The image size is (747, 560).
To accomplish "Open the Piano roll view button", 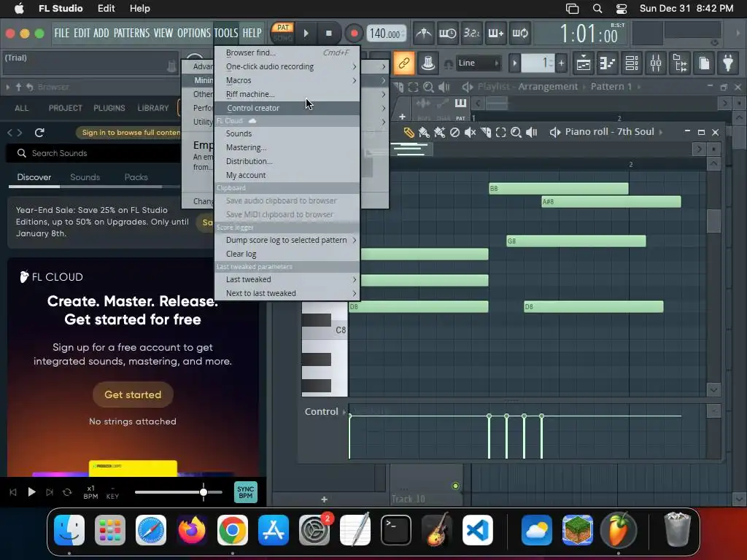I will [608, 63].
